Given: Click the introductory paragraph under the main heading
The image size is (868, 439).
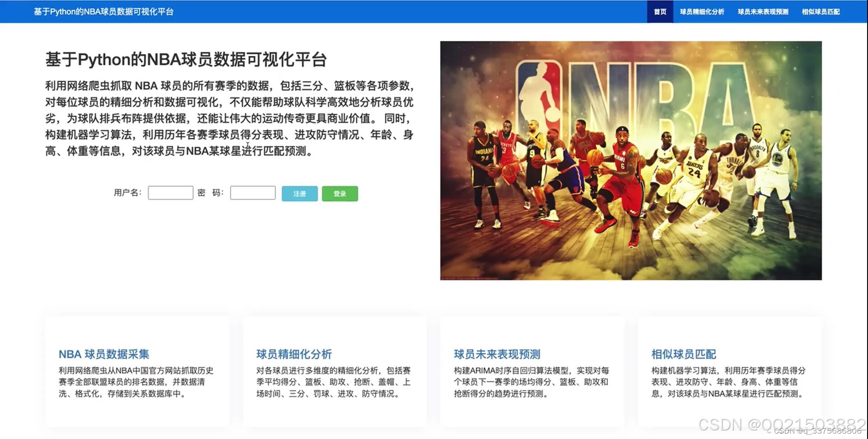Looking at the screenshot, I should click(229, 118).
